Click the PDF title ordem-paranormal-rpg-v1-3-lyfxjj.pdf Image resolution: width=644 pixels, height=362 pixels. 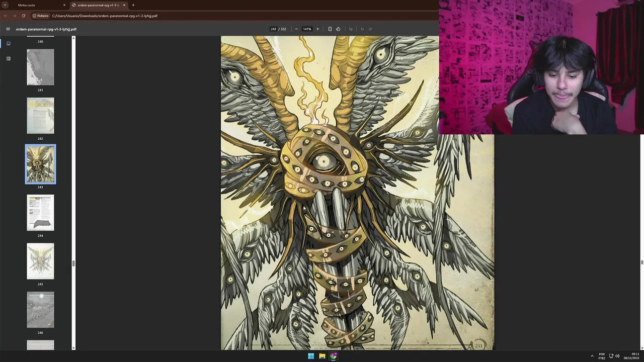coord(46,29)
